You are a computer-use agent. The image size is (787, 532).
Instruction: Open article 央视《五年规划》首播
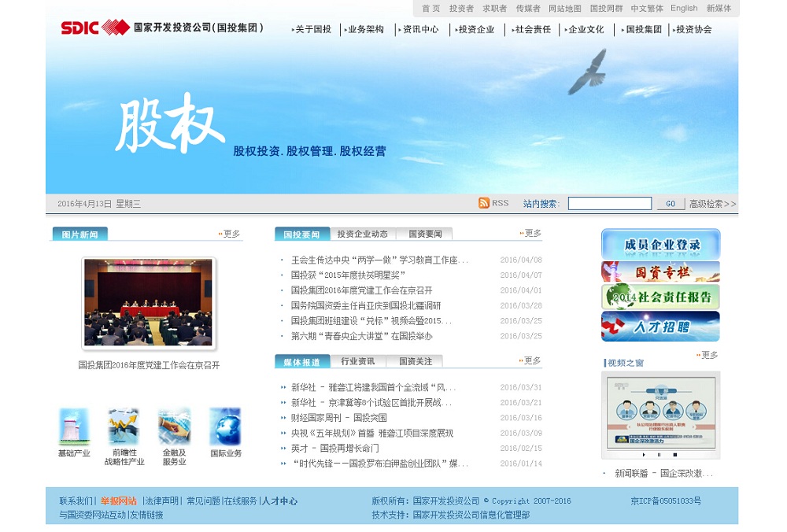(372, 433)
